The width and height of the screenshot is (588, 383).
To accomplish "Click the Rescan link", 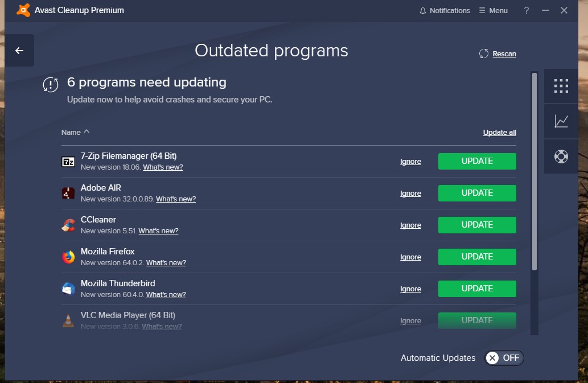I will (x=504, y=54).
